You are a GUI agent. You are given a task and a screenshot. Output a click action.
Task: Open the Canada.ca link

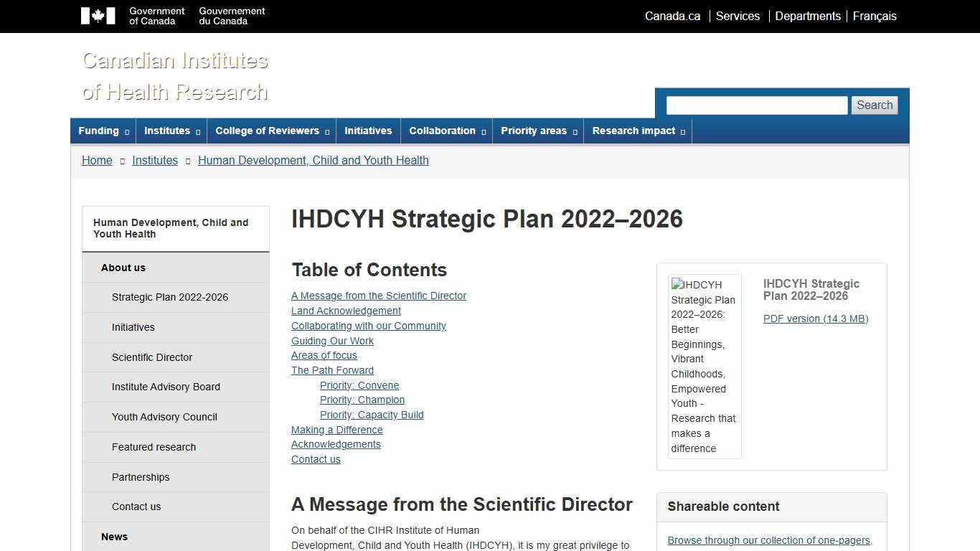(672, 16)
